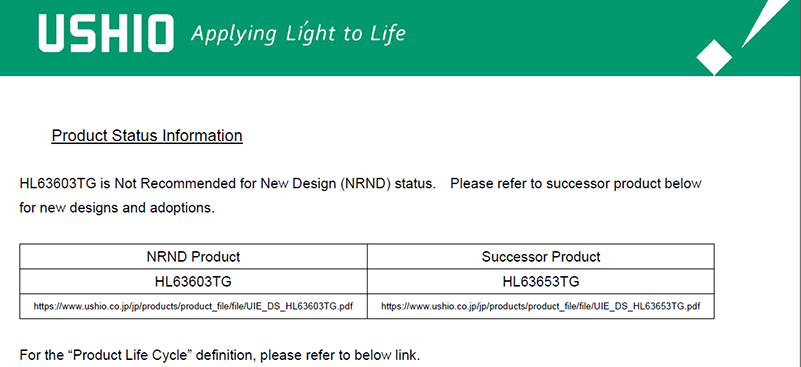
Task: Click the white diamond emblem in header
Action: 714,58
